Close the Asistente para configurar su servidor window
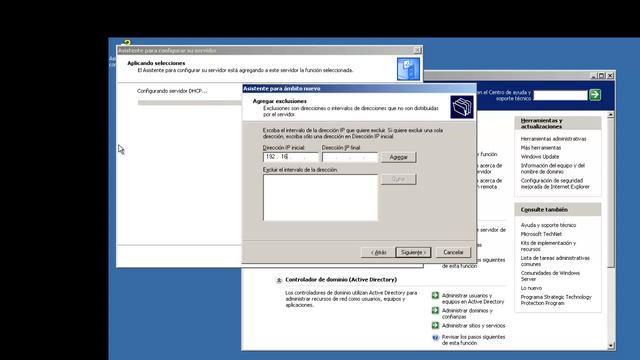The image size is (640, 360). tap(417, 50)
